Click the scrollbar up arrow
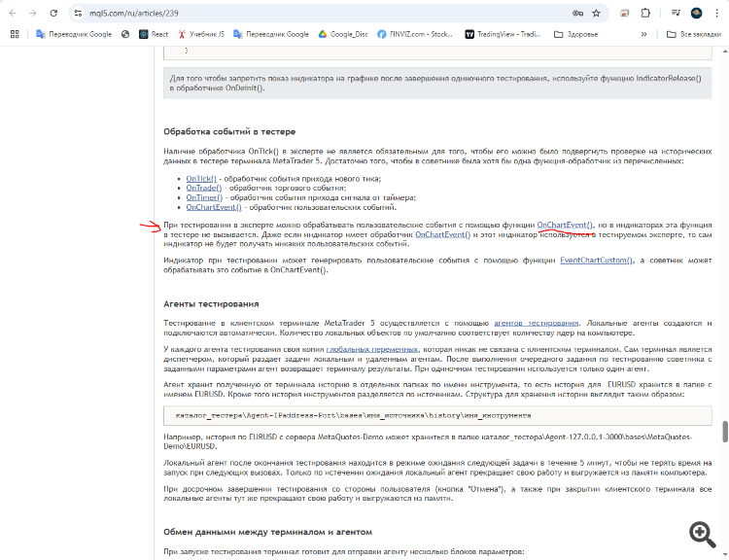 click(x=724, y=50)
